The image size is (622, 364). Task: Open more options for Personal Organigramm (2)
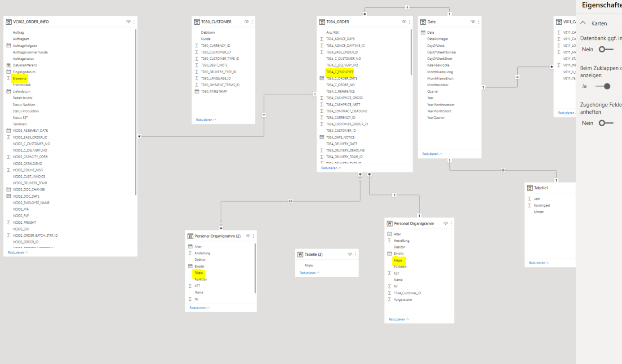click(253, 236)
